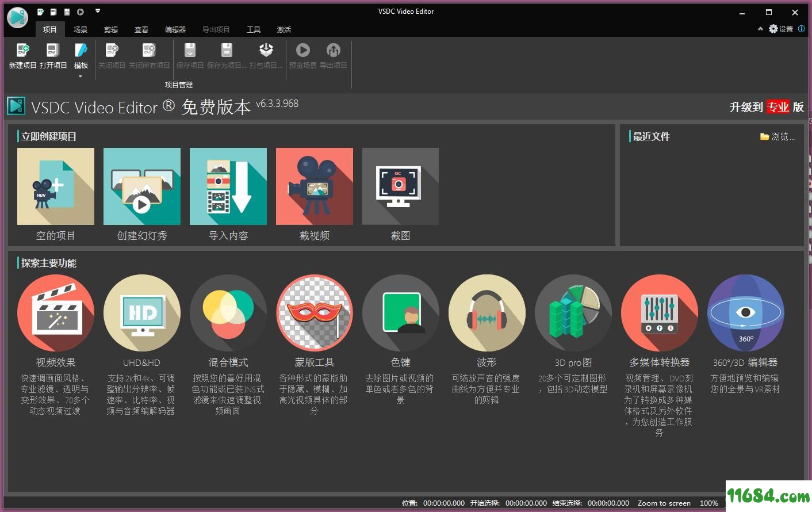812x512 pixels.
Task: Click the 结束选择 time value in status bar
Action: click(x=608, y=503)
